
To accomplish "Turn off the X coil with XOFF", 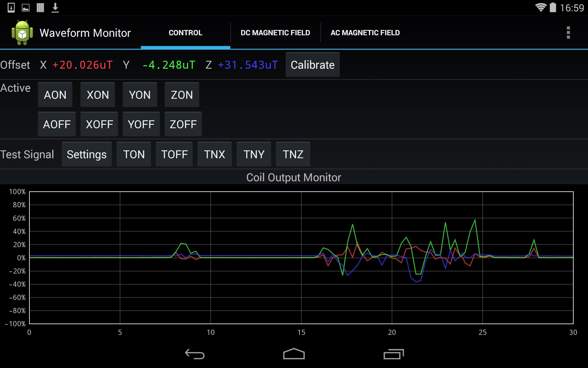I will 99,124.
